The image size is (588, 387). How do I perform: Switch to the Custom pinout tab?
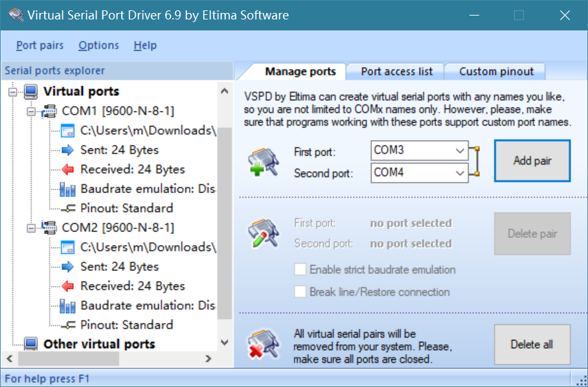point(496,72)
